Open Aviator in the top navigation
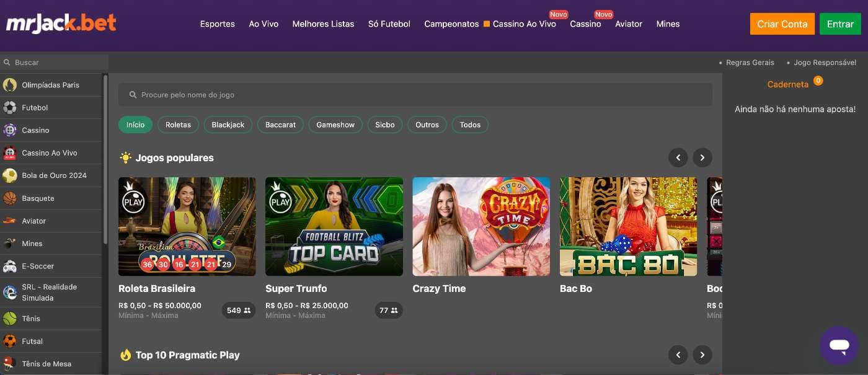 point(629,24)
